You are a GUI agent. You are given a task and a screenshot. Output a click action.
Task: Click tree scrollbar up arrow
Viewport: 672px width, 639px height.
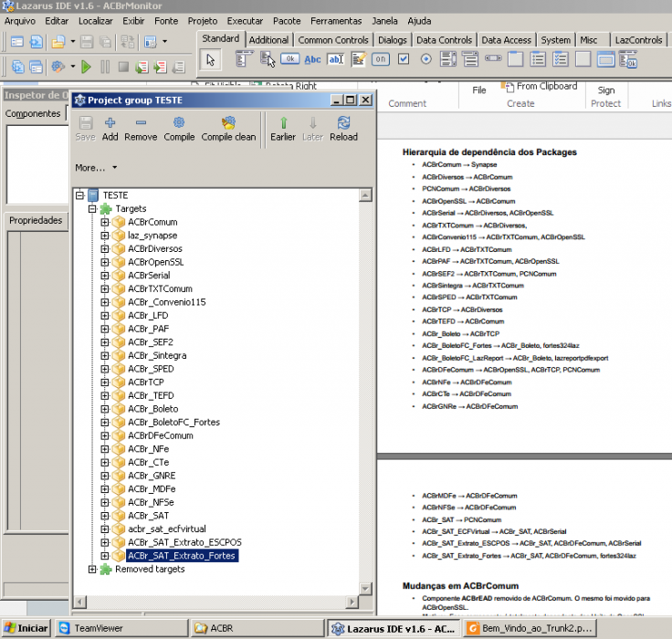pos(365,195)
